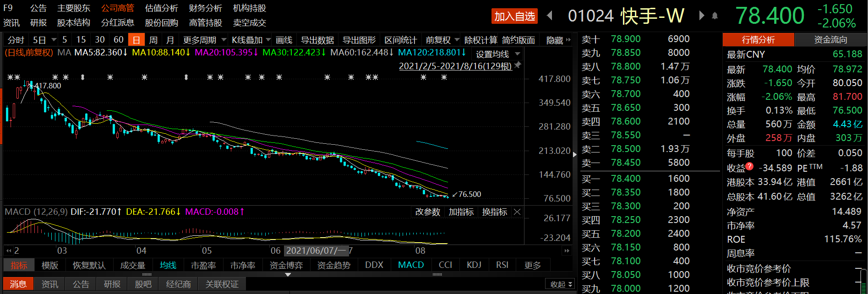Switch to the 行情分析 tab
868x294 pixels.
(x=759, y=40)
